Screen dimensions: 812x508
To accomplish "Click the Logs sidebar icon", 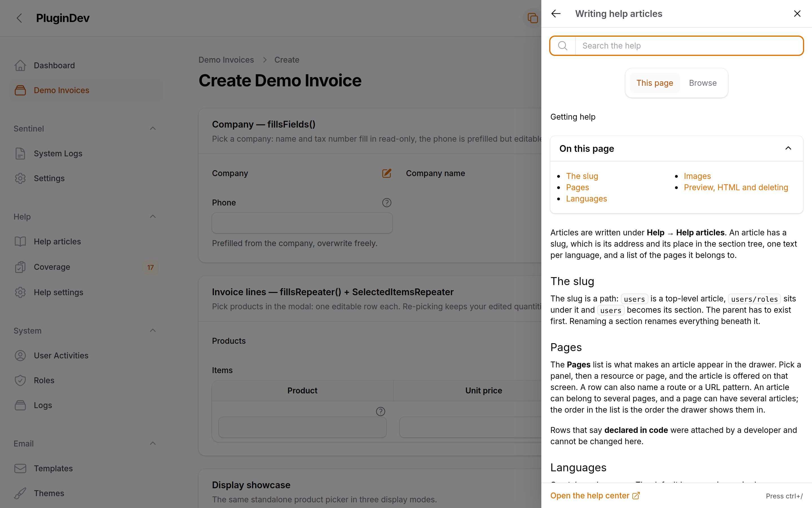I will click(x=20, y=405).
